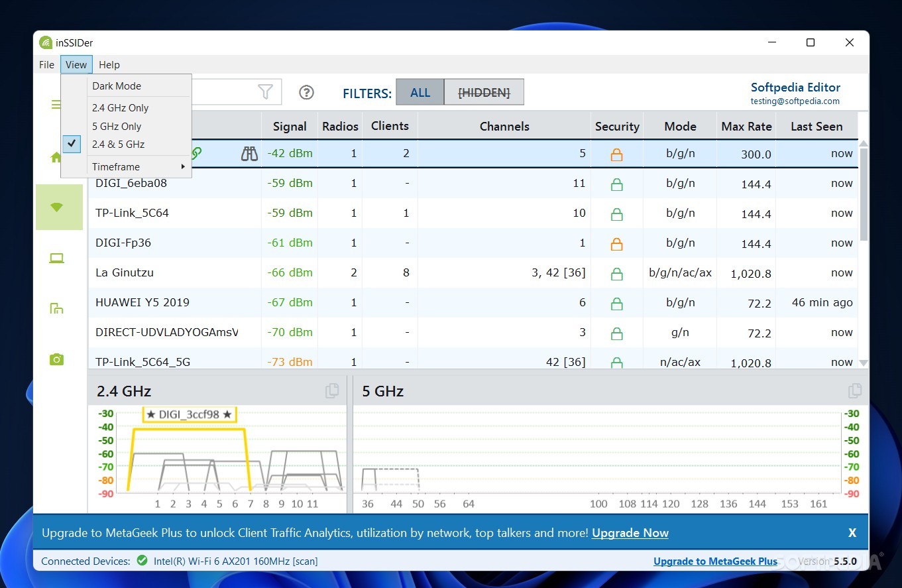Image resolution: width=902 pixels, height=588 pixels.
Task: Select the TP-Link_5C64 network row
Action: tap(473, 213)
